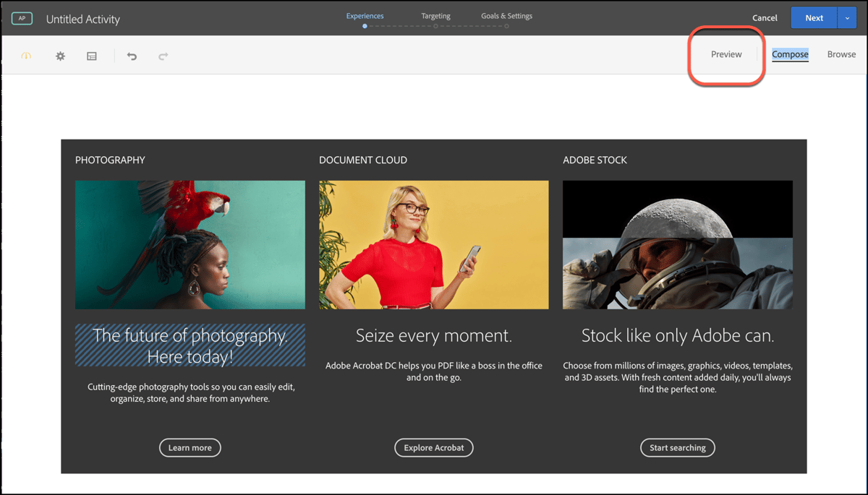Image resolution: width=868 pixels, height=495 pixels.
Task: Expand the Next button dropdown arrow
Action: pyautogui.click(x=847, y=18)
